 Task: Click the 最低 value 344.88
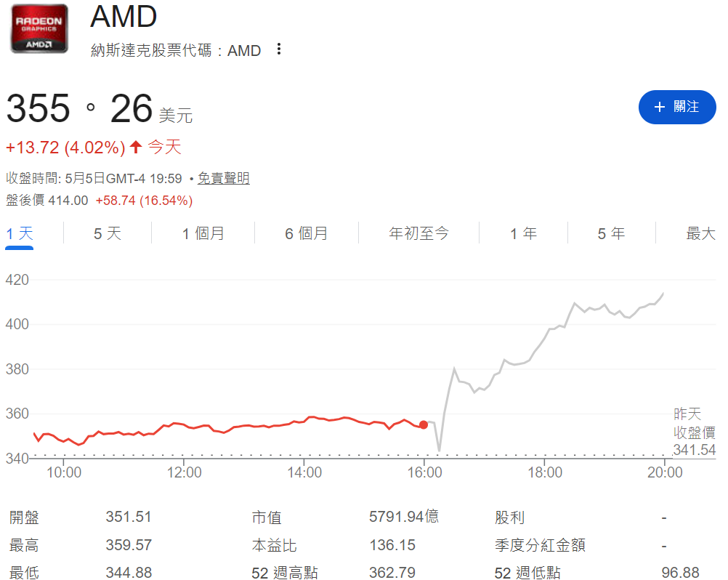(x=129, y=573)
